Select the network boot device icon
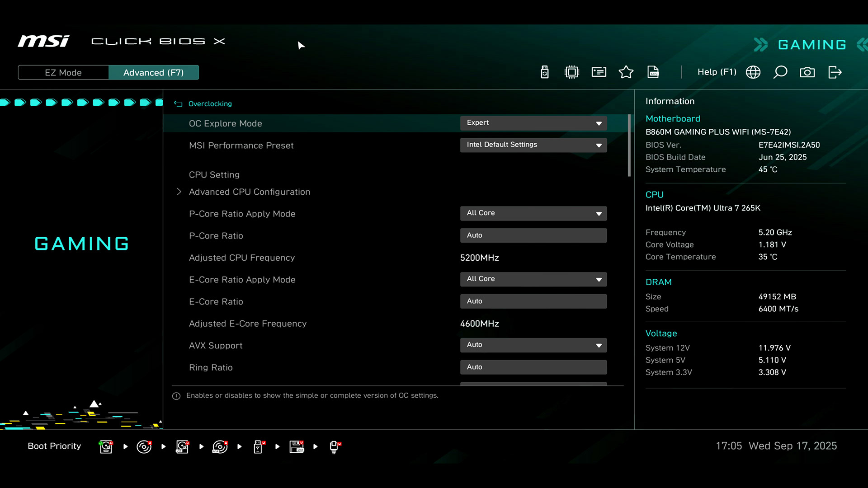 point(335,446)
